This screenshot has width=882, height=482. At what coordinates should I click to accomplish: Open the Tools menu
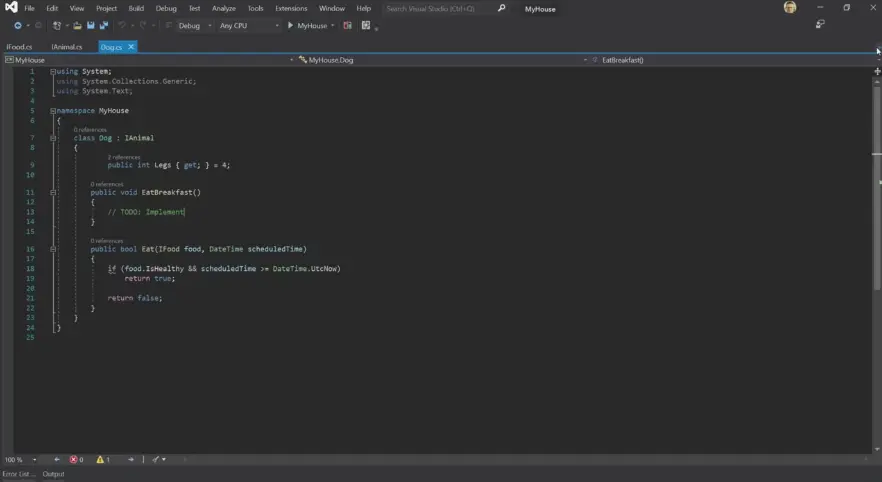(x=255, y=8)
